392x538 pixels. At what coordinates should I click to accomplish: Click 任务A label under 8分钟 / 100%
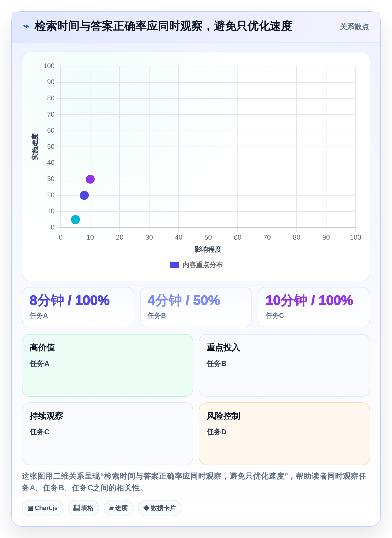click(39, 316)
